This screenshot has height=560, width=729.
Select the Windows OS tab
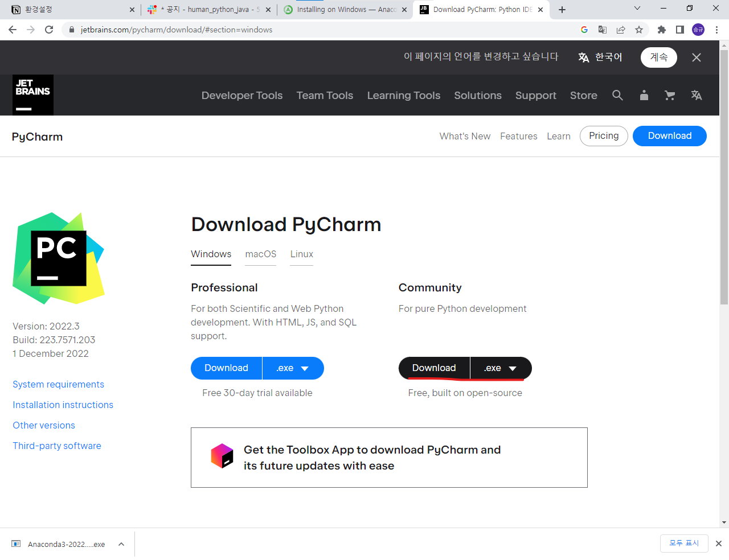pos(211,254)
